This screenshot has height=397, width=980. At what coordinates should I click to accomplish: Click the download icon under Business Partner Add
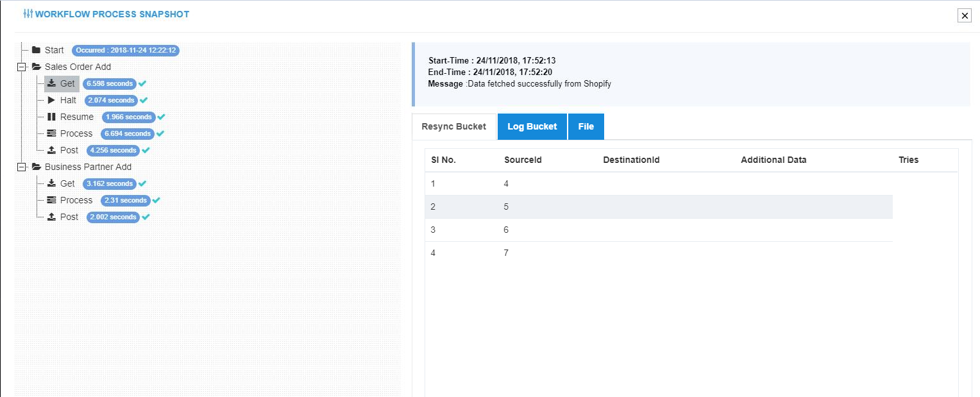[52, 184]
